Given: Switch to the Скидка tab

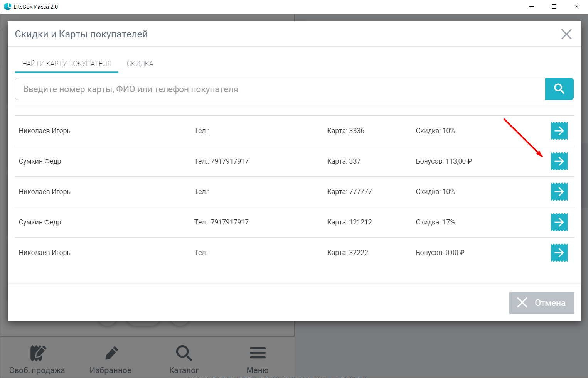Looking at the screenshot, I should click(x=140, y=64).
